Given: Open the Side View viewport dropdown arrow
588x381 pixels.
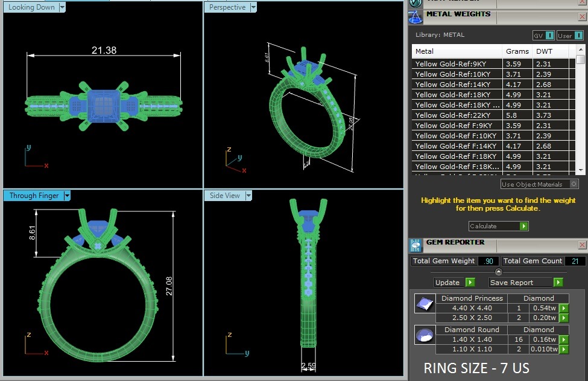Looking at the screenshot, I should click(x=248, y=196).
